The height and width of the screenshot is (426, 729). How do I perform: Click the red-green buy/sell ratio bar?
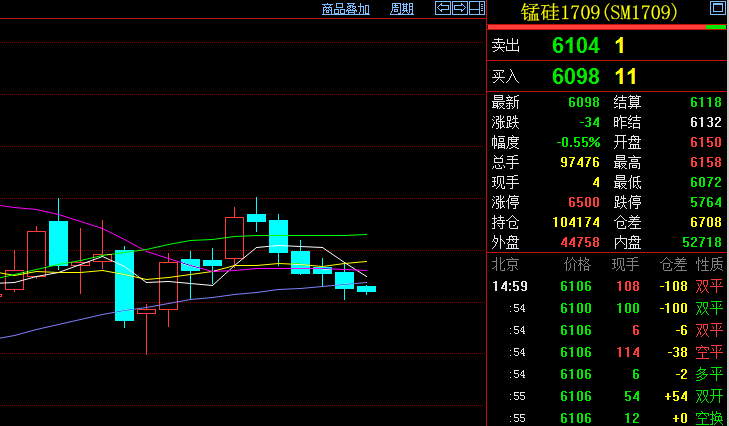[x=607, y=27]
